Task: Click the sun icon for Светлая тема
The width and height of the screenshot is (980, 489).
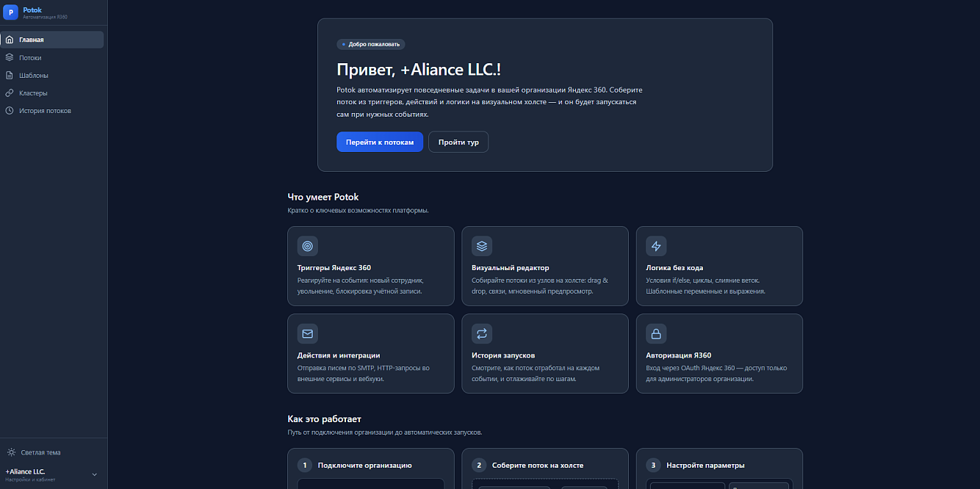Action: 11,452
